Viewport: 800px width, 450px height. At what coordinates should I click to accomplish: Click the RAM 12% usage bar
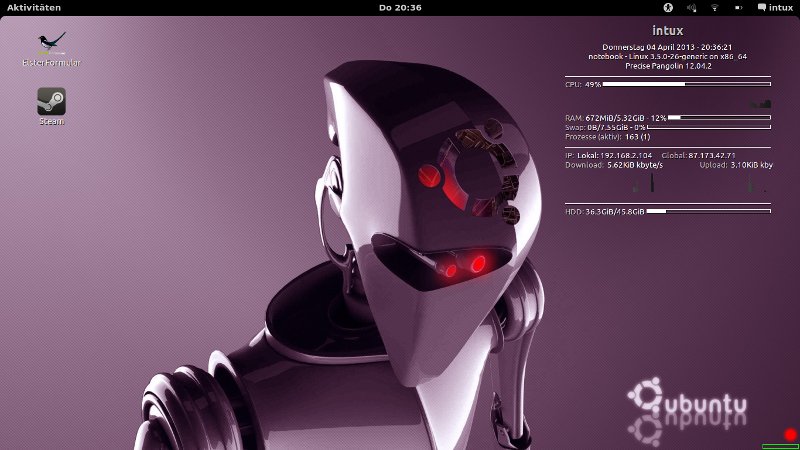pos(719,117)
